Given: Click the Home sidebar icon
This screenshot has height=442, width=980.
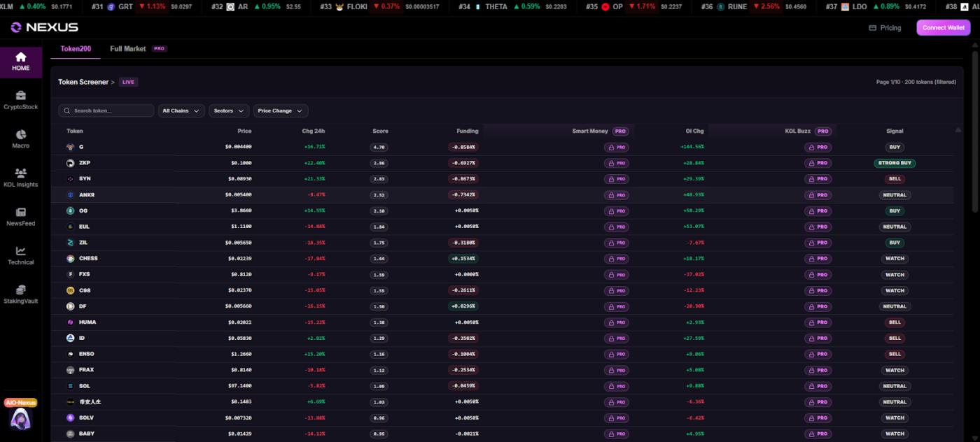Looking at the screenshot, I should coord(20,62).
